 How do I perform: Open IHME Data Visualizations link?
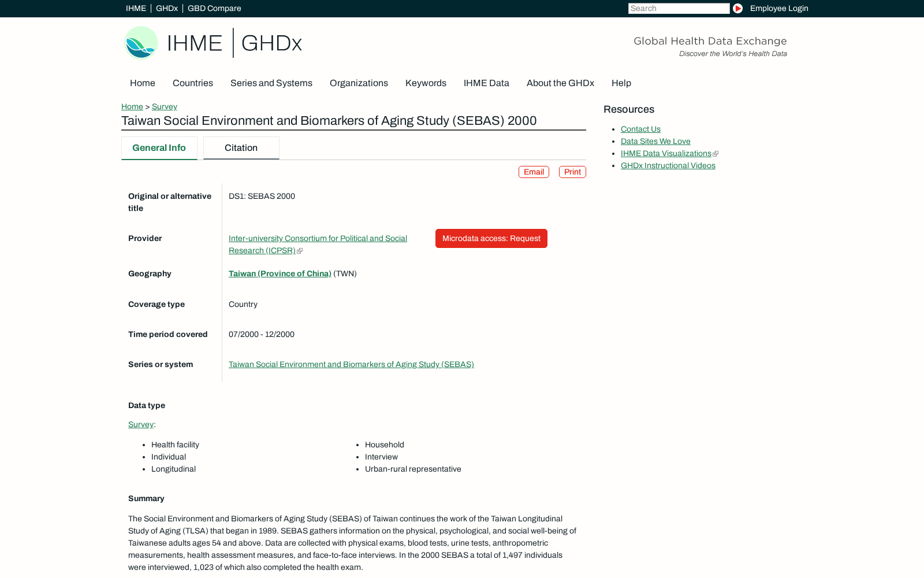click(x=666, y=154)
